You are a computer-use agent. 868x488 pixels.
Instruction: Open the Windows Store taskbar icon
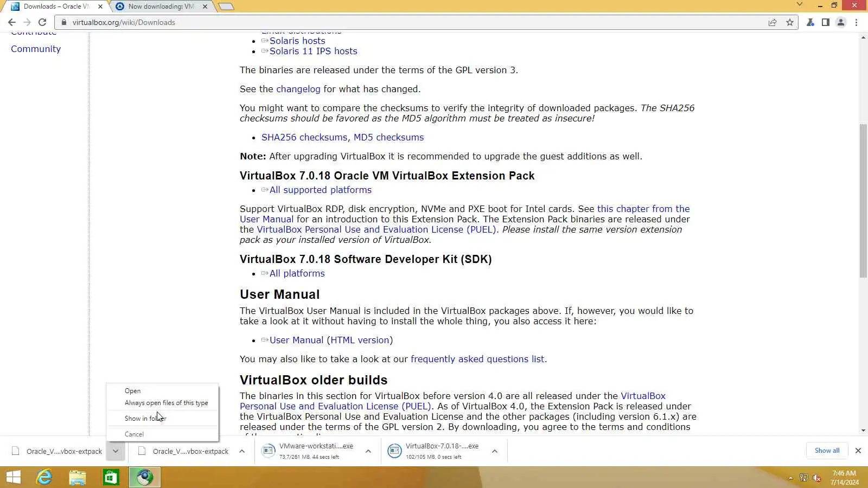tap(111, 477)
